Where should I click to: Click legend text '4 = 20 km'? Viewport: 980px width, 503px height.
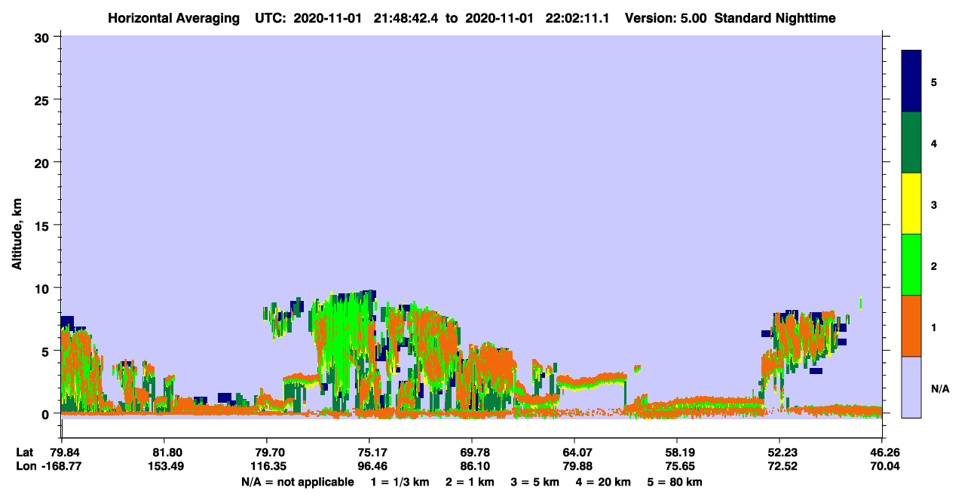point(602,482)
